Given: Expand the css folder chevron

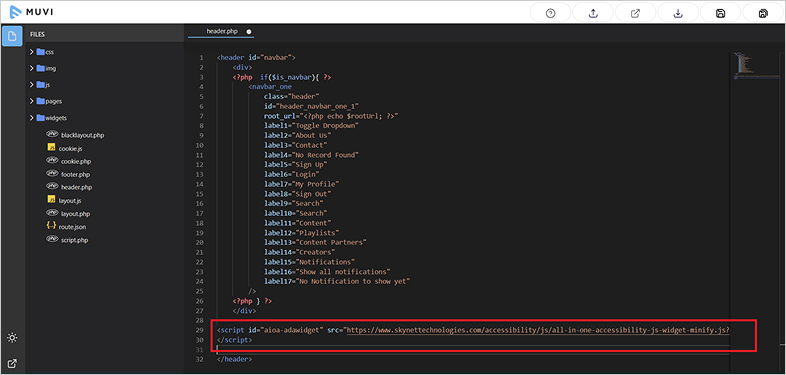Looking at the screenshot, I should (32, 52).
